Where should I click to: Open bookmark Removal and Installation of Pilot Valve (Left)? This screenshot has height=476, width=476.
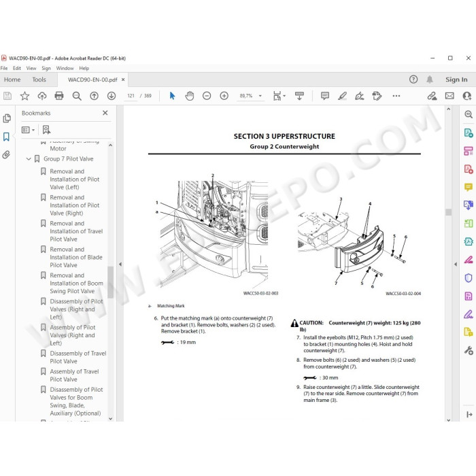pos(75,179)
